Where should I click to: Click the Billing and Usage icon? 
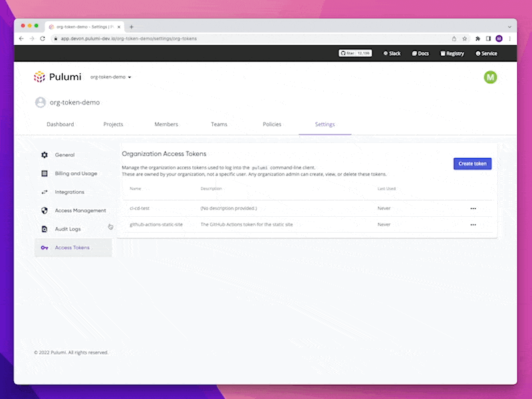(x=45, y=174)
